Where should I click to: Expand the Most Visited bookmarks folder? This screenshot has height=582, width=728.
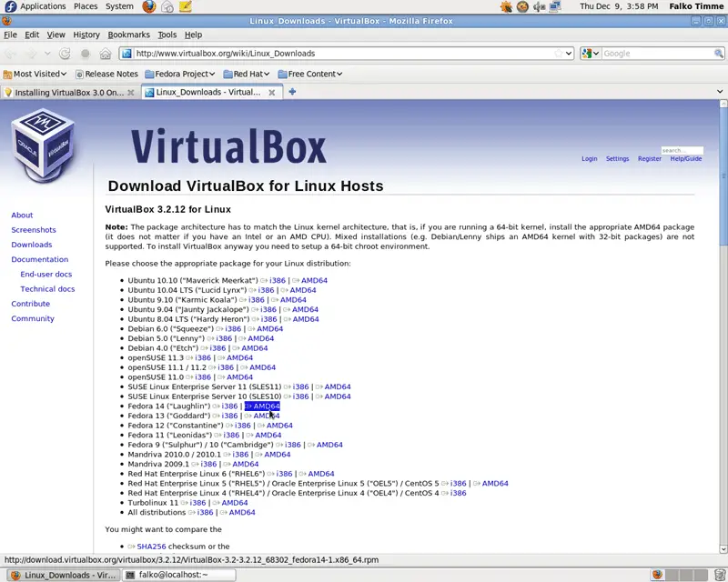coord(35,74)
